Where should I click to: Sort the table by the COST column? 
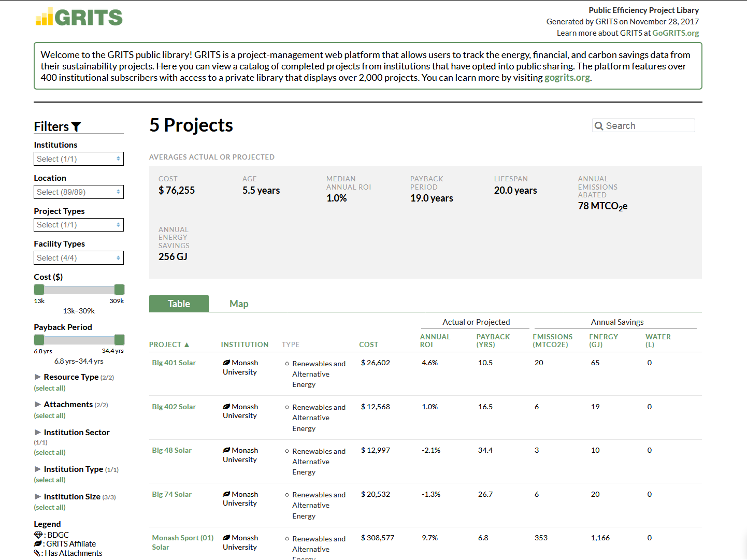click(369, 344)
